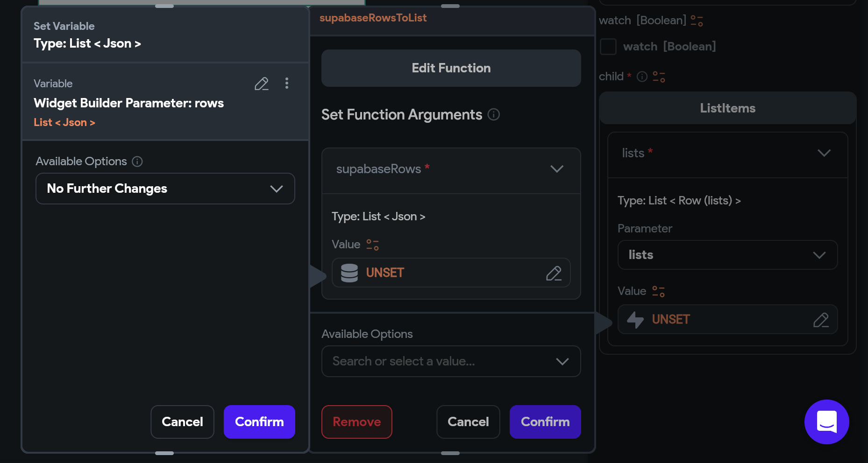
Task: Open variable selector next to supabaseRows Value
Action: (372, 245)
